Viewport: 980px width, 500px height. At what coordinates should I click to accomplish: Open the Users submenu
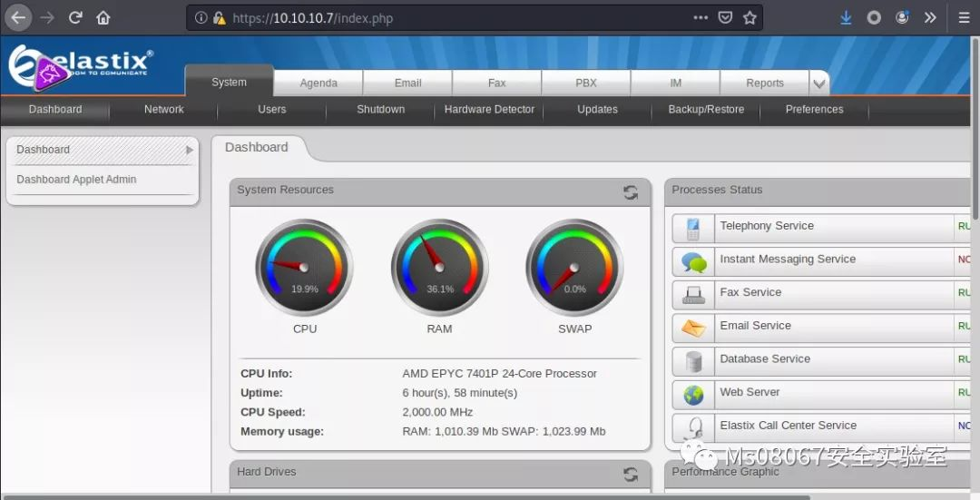click(x=272, y=110)
